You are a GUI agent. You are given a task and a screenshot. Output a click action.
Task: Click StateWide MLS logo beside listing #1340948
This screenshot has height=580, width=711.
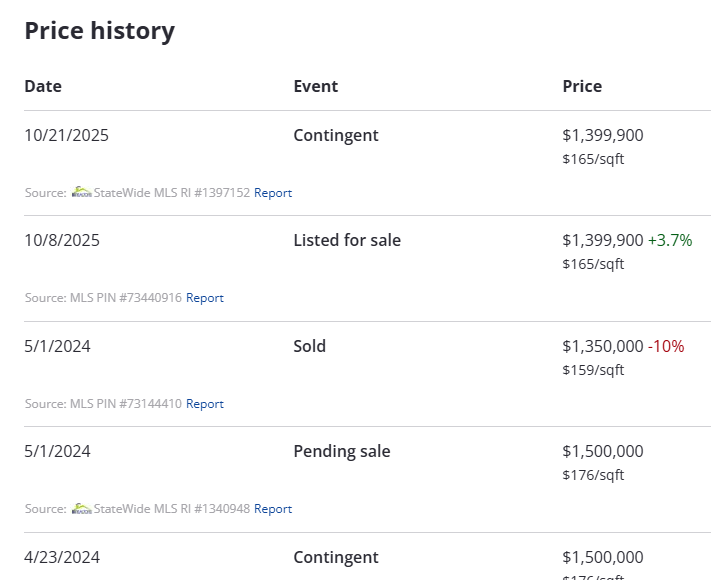[x=81, y=508]
